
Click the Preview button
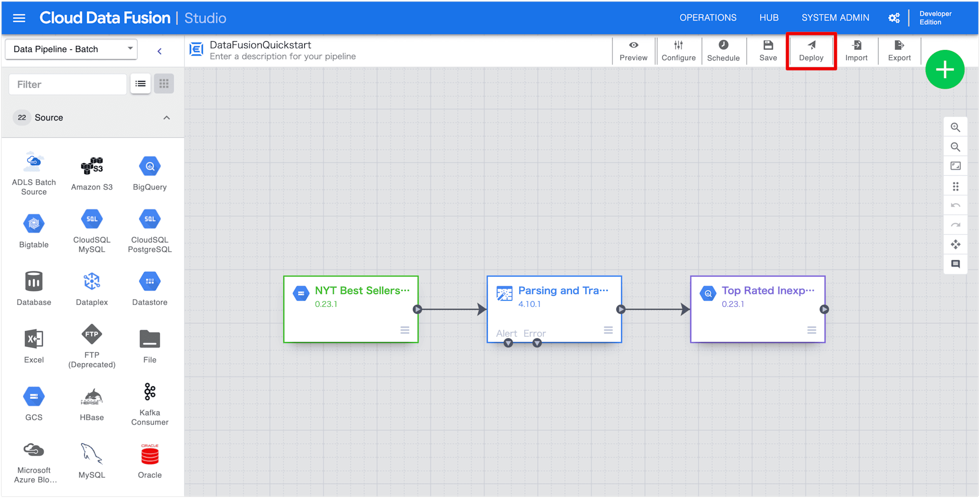pos(633,51)
